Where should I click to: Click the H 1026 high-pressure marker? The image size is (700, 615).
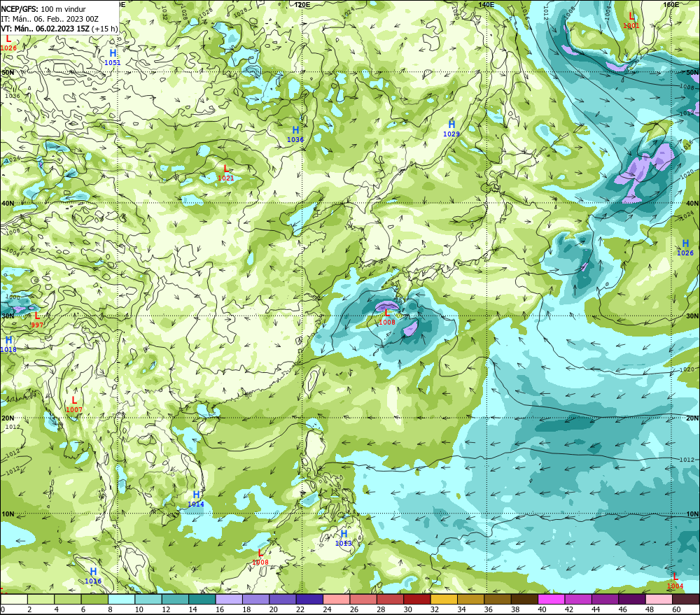click(685, 248)
